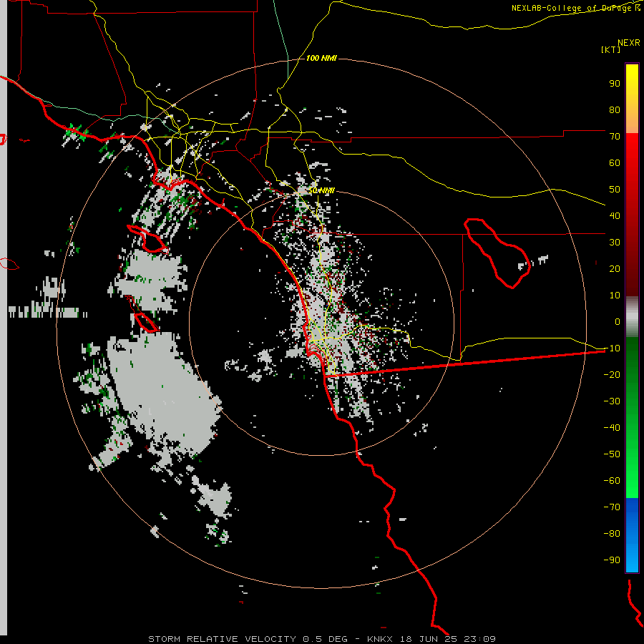Click the 90 knot scale label
644x644 pixels.
(615, 84)
